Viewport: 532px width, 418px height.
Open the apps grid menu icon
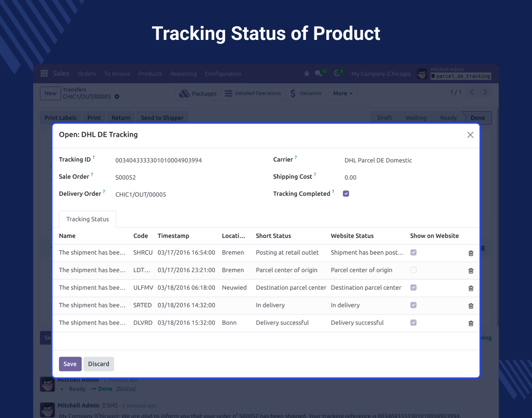click(x=44, y=74)
